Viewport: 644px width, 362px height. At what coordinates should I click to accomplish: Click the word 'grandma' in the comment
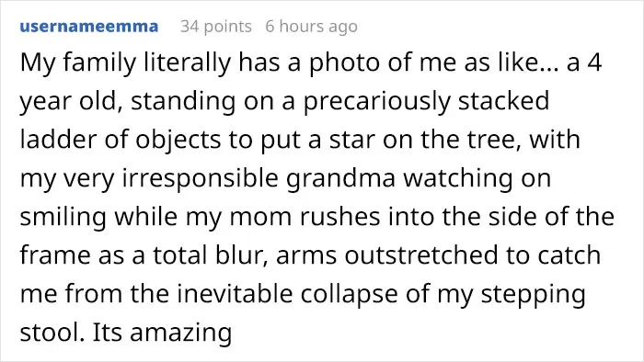click(x=341, y=179)
